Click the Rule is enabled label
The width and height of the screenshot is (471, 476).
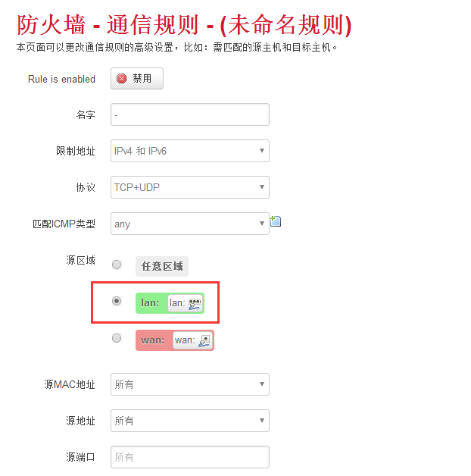click(x=61, y=79)
